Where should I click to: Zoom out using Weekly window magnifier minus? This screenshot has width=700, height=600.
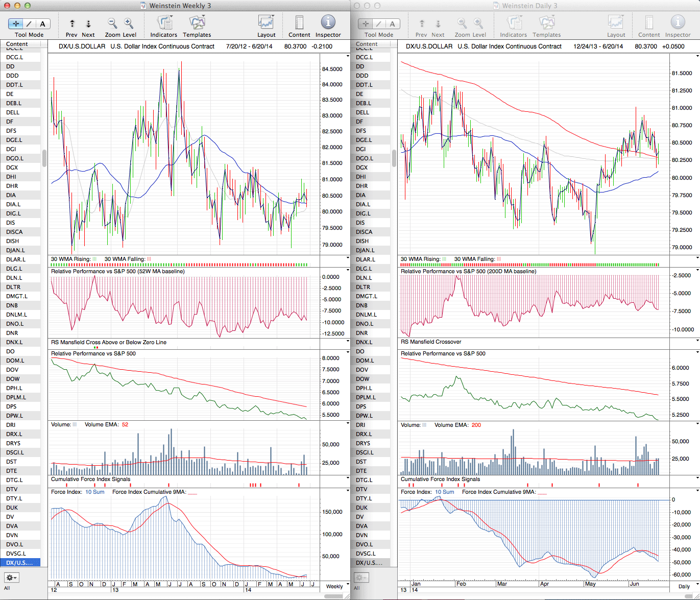112,23
